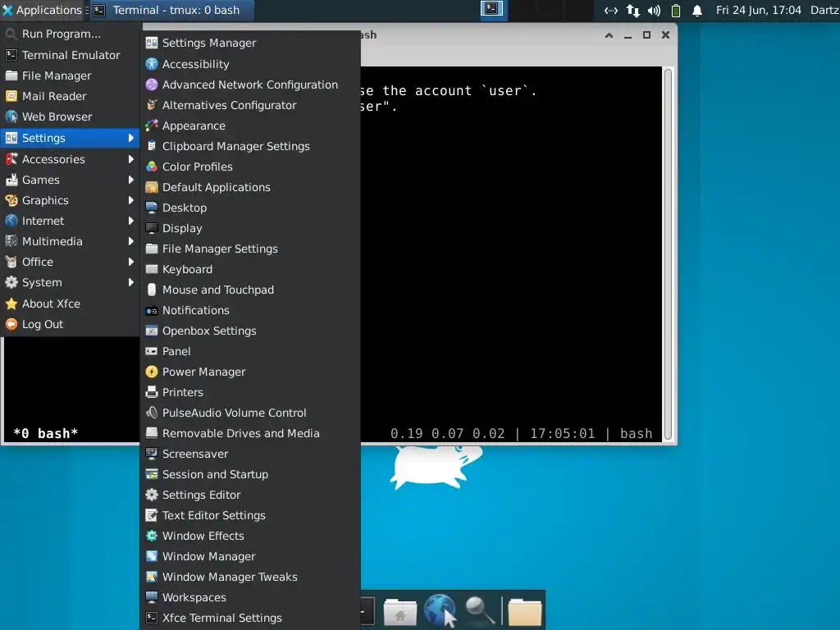Click the Accessibility icon

(152, 64)
